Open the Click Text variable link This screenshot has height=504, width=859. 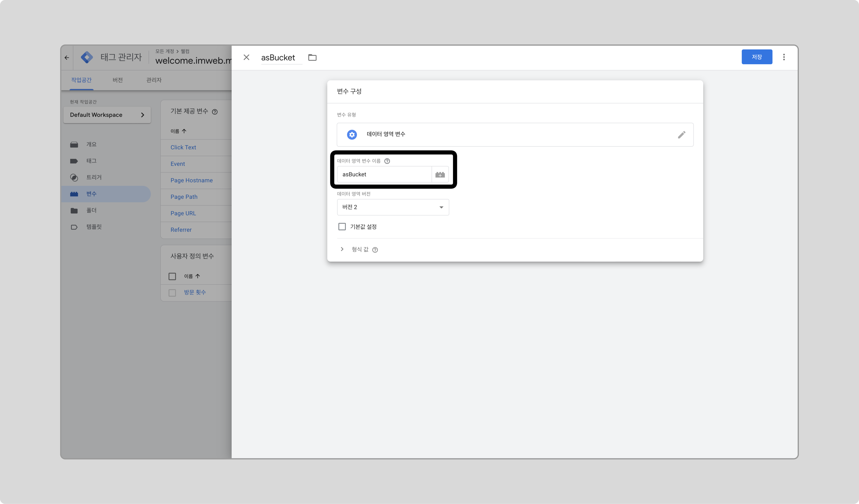[183, 148]
